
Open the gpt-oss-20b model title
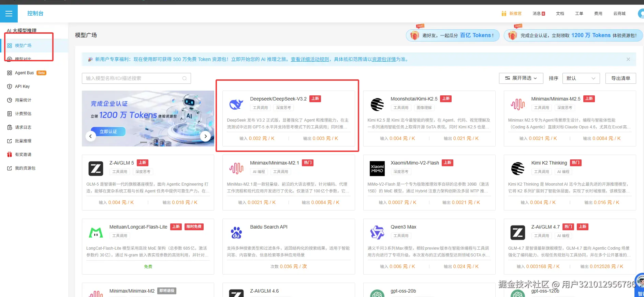pos(403,291)
